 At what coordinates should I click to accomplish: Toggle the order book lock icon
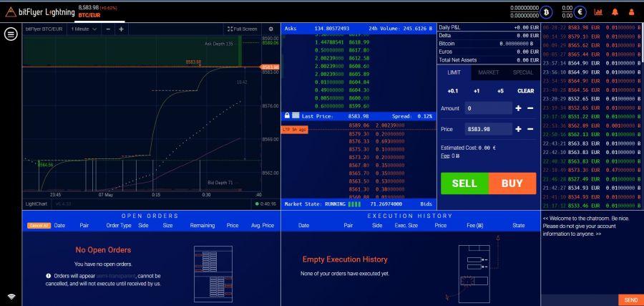coord(288,116)
